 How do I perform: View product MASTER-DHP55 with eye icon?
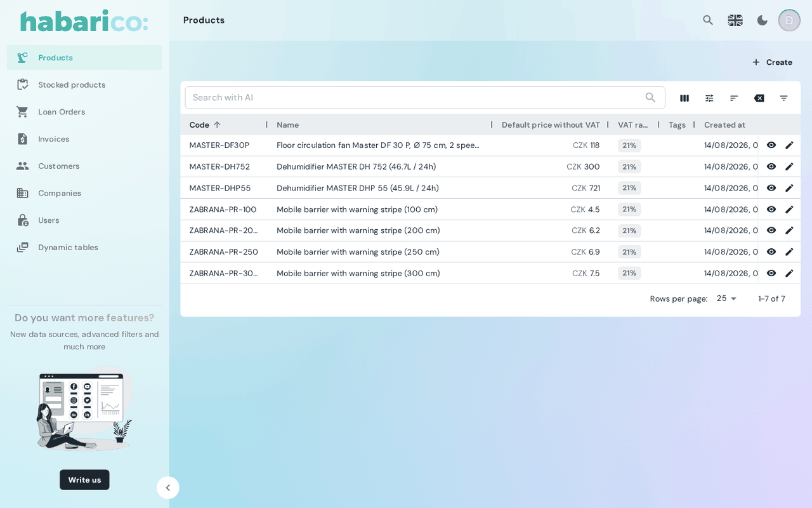point(771,188)
